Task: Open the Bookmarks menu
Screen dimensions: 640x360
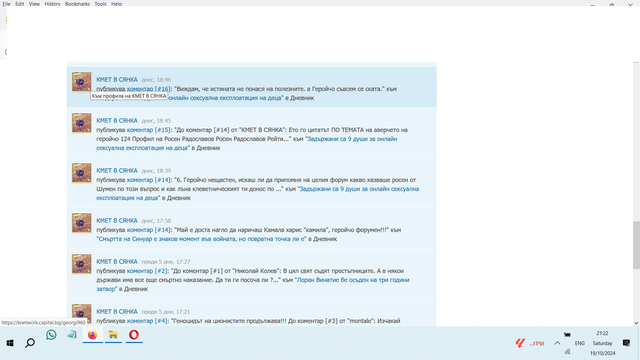Action: click(77, 4)
